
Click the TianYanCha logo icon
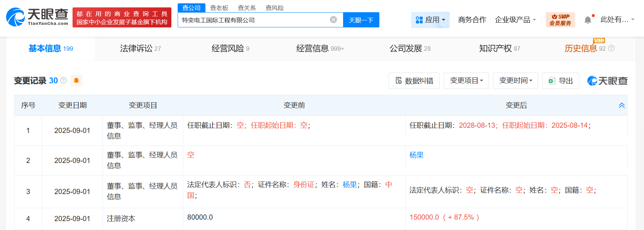click(16, 17)
